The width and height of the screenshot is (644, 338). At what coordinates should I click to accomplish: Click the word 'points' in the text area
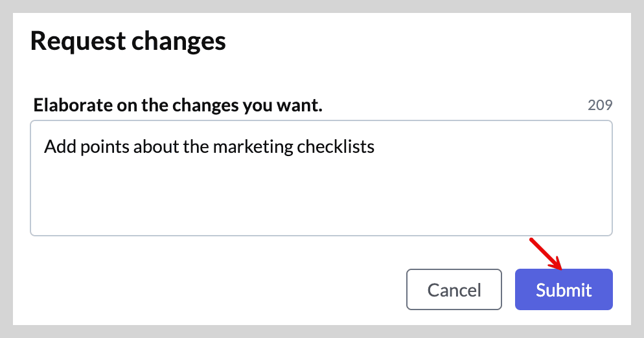[x=105, y=147]
